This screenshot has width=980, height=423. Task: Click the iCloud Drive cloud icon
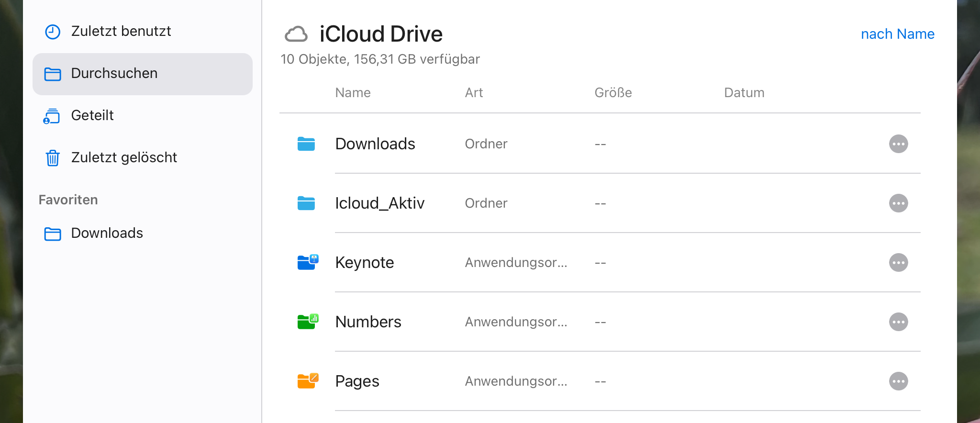point(296,34)
